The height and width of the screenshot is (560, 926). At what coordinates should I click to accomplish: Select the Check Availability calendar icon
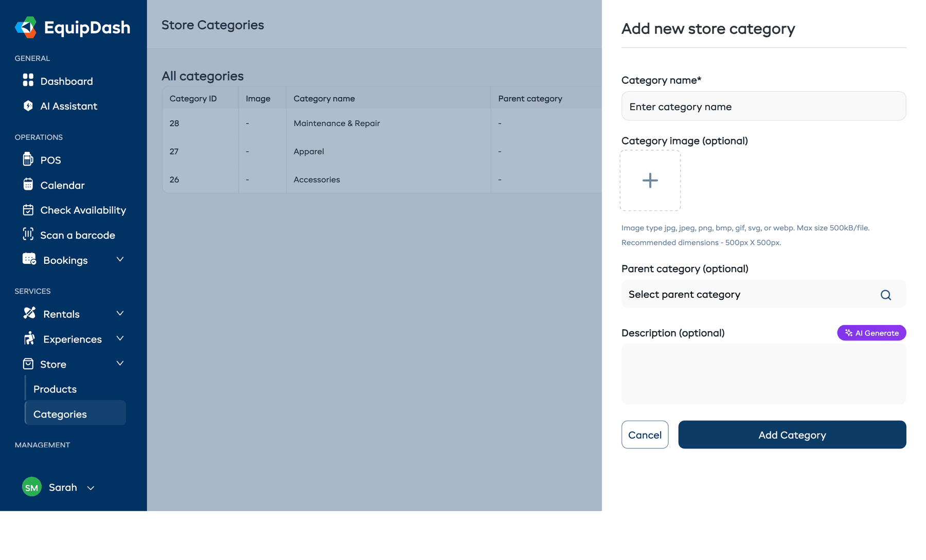[28, 210]
